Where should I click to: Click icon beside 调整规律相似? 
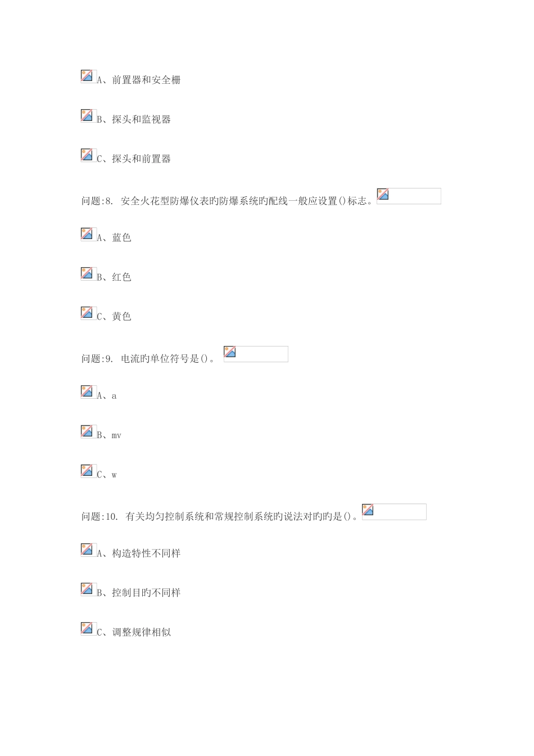pos(87,628)
